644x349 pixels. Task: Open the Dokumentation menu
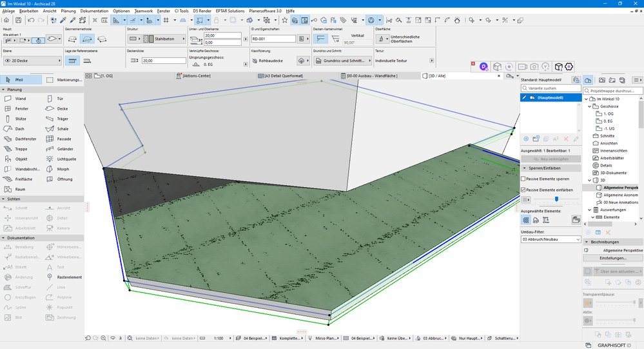click(x=94, y=11)
